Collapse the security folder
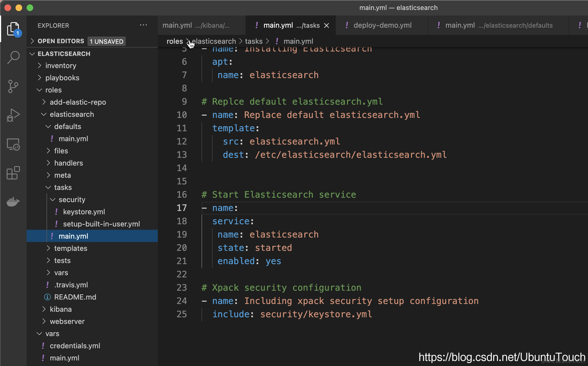 pyautogui.click(x=72, y=200)
